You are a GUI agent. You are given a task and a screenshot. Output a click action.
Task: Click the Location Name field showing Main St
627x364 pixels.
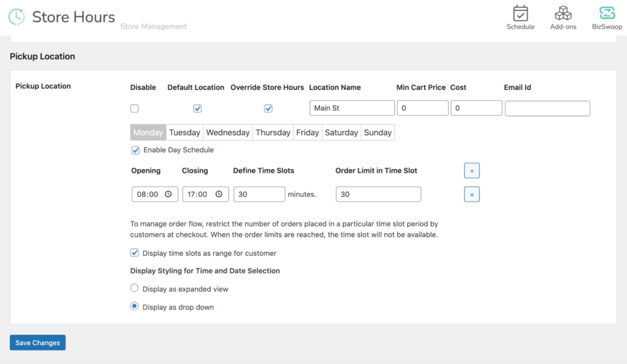point(351,108)
